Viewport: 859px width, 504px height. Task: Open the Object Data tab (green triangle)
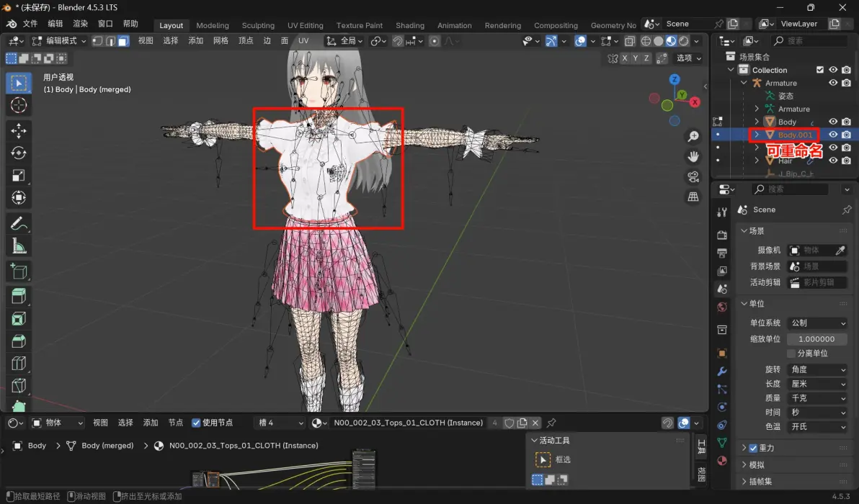(722, 443)
